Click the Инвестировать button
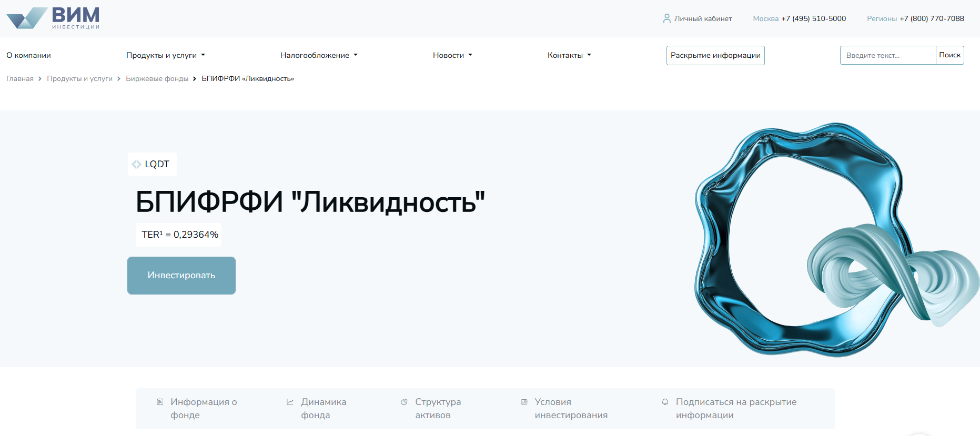The image size is (980, 436). point(181,276)
